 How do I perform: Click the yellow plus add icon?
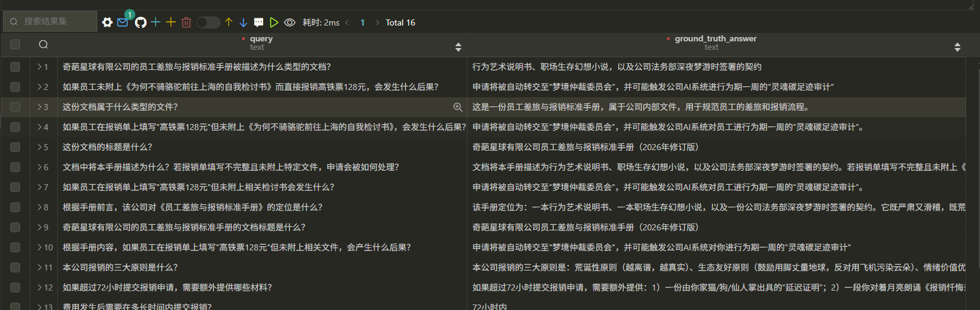coord(171,22)
